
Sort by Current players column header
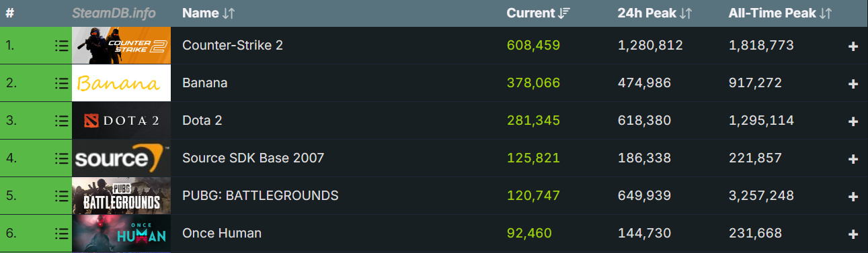click(x=539, y=13)
